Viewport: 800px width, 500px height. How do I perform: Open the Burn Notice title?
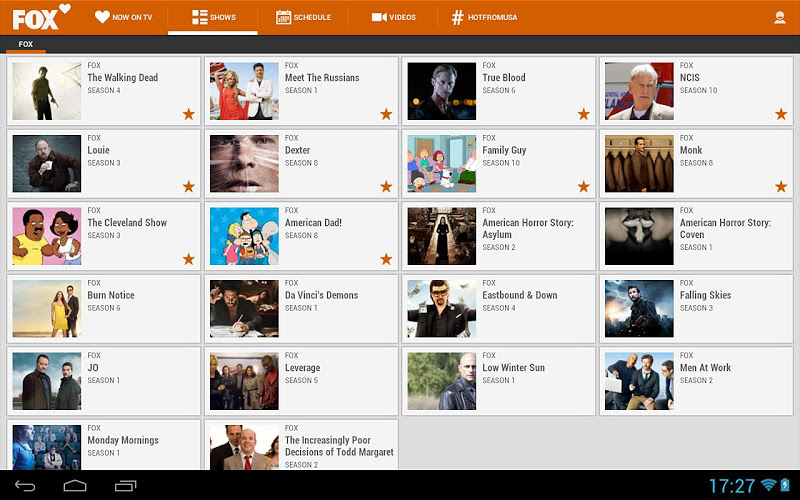(x=111, y=295)
